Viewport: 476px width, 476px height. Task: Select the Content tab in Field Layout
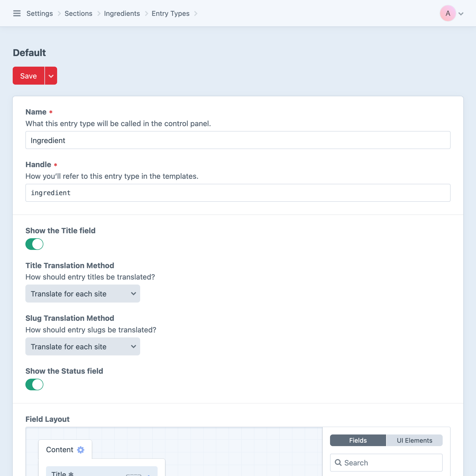pyautogui.click(x=59, y=450)
